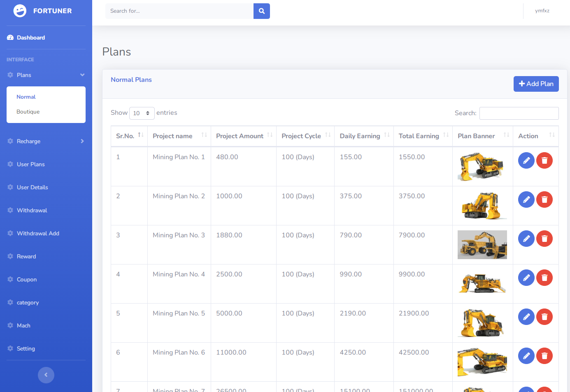
Task: Delete Mining Plan No. 2 trash icon
Action: pos(544,199)
